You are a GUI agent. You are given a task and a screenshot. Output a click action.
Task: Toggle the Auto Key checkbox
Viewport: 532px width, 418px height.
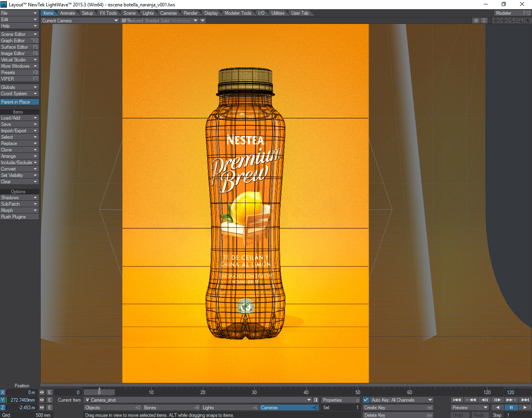pyautogui.click(x=366, y=400)
